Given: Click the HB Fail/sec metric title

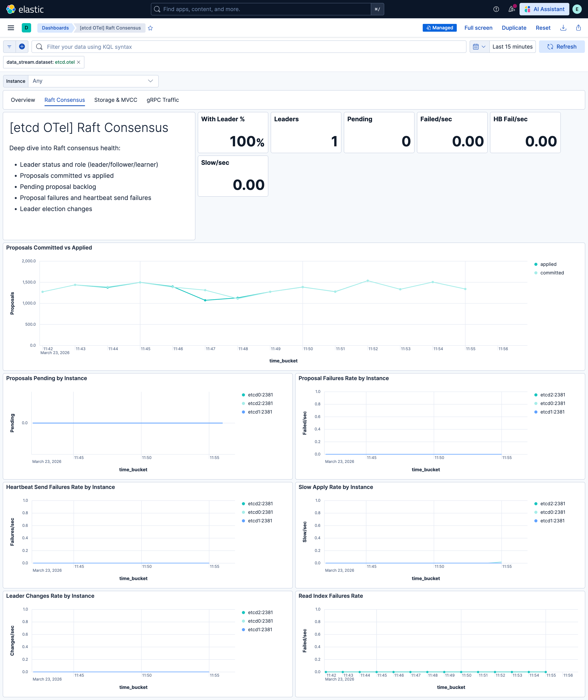Looking at the screenshot, I should pyautogui.click(x=510, y=119).
